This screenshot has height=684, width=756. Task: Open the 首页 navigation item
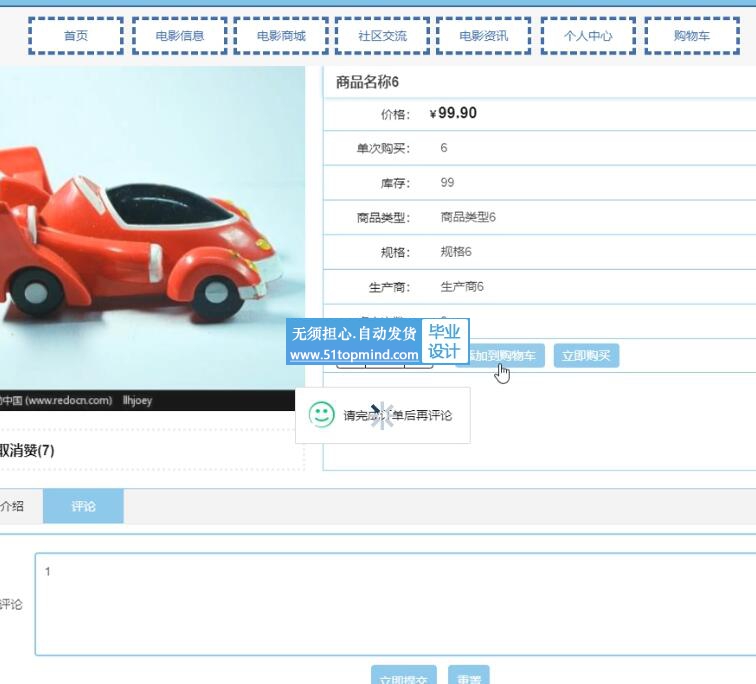(x=76, y=36)
